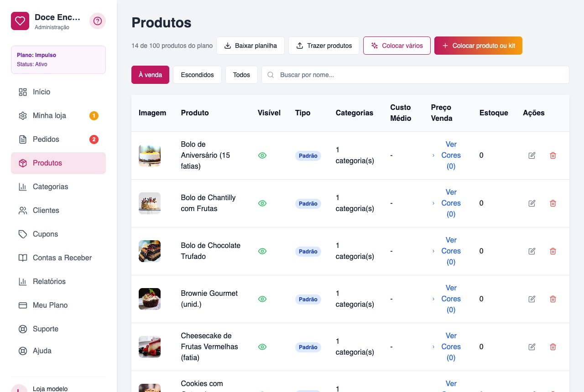Click Padrão tag for Brownie Gourmet

tap(308, 299)
